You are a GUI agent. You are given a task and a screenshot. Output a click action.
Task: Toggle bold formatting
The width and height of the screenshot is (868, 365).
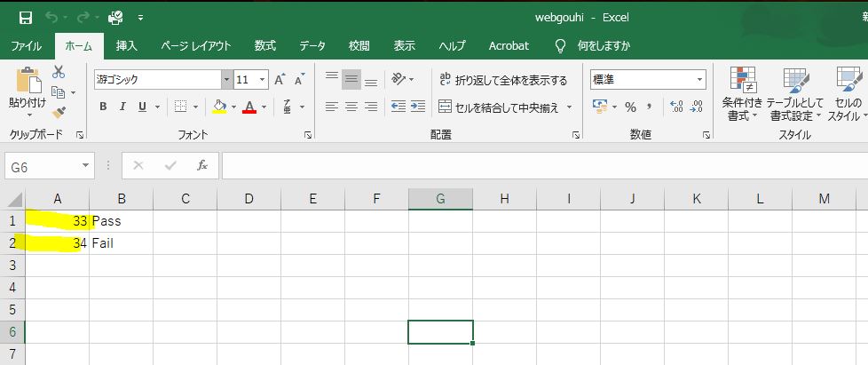click(x=103, y=107)
